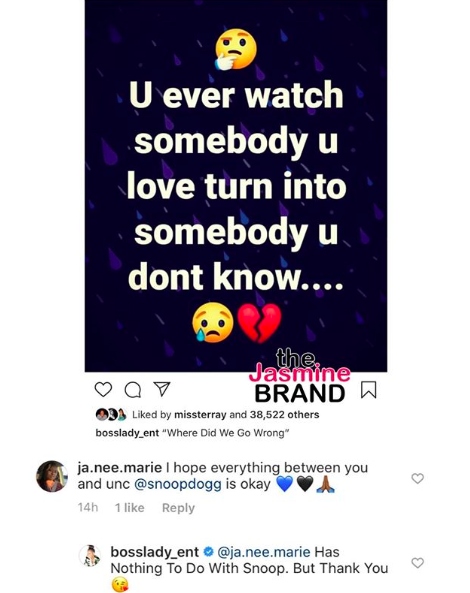Image resolution: width=470 pixels, height=593 pixels.
Task: Click the @snoopdogg mention
Action: [x=178, y=484]
